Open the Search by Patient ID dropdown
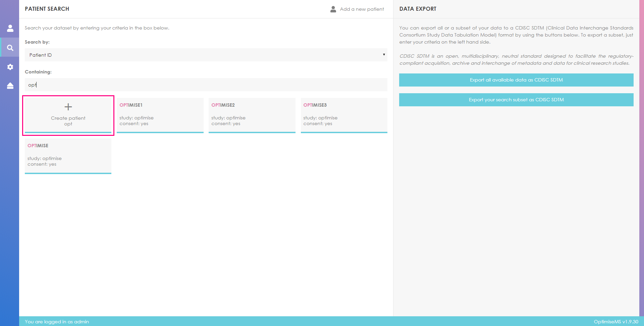This screenshot has width=644, height=326. pyautogui.click(x=205, y=55)
